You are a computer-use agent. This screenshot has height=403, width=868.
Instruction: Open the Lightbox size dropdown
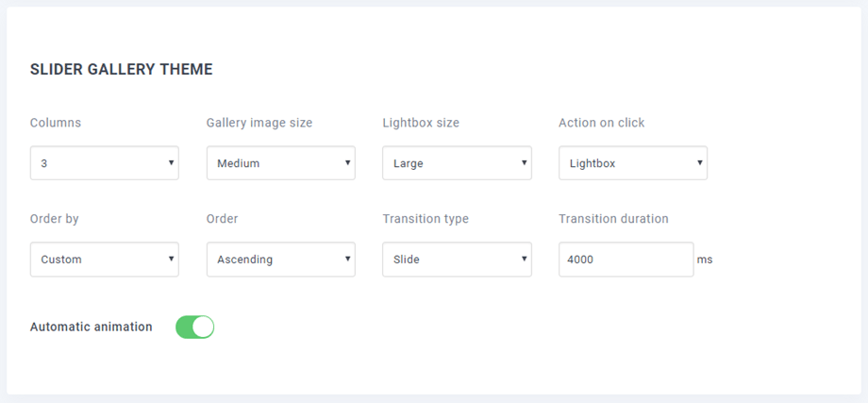pos(457,163)
